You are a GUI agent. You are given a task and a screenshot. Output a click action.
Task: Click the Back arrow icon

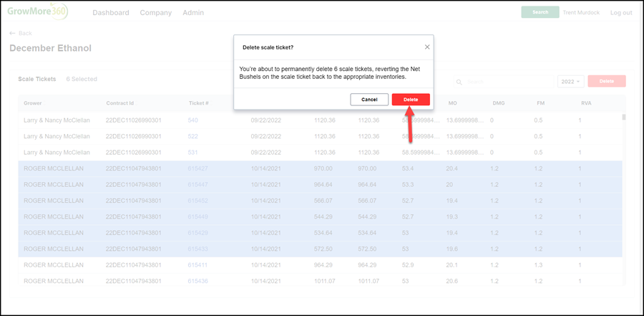click(x=12, y=34)
